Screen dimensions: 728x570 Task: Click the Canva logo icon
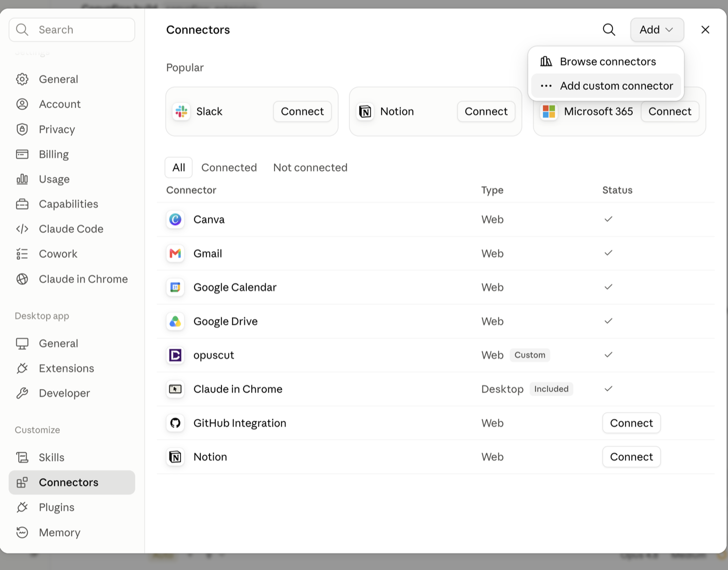(x=175, y=219)
